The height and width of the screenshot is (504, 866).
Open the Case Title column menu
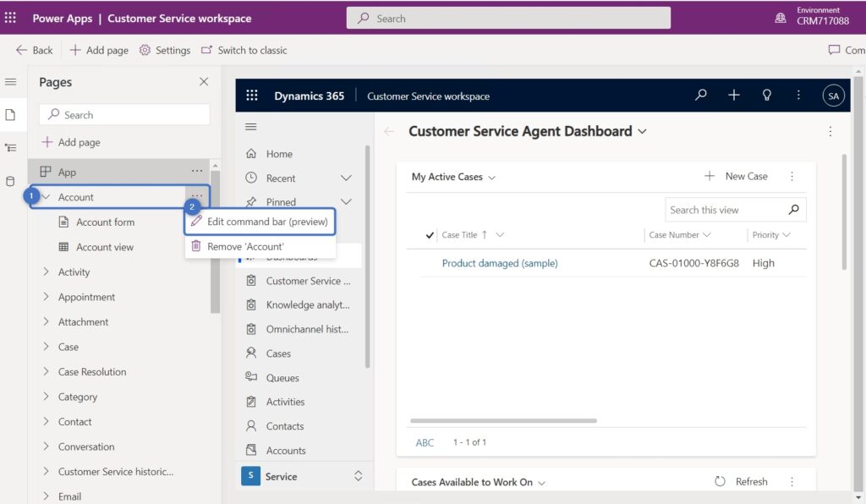500,235
